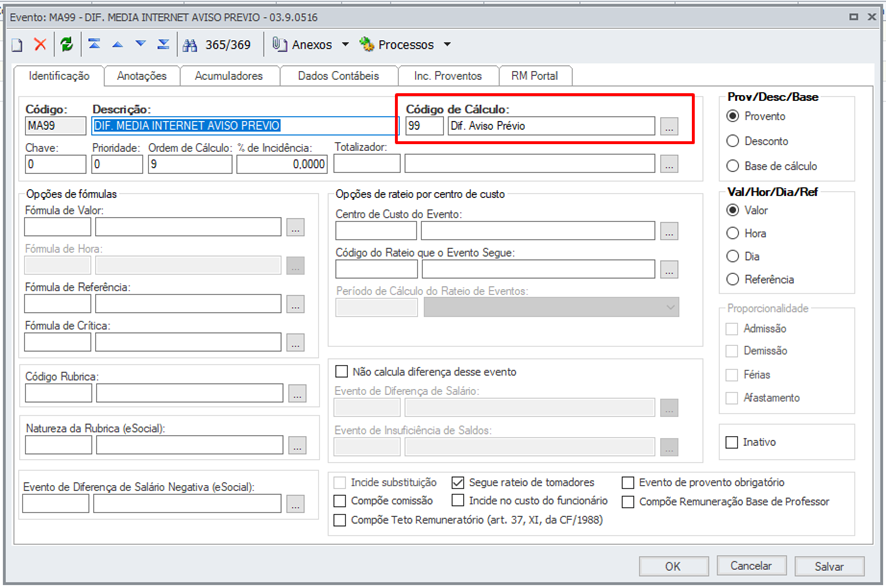Open lookup for Totalizador
The height and width of the screenshot is (587, 886).
(x=669, y=165)
